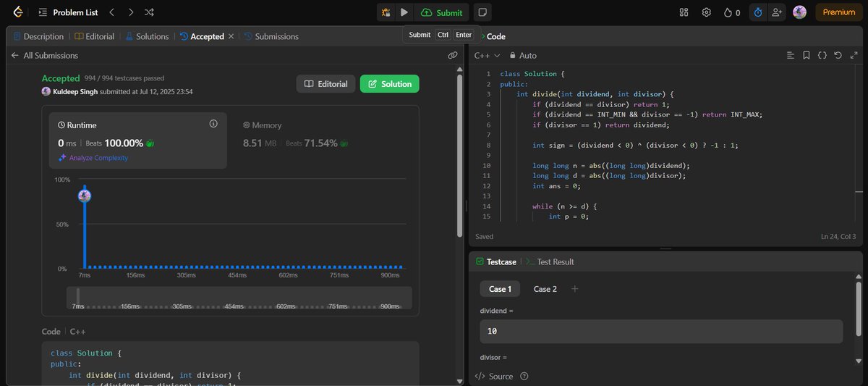Click the debug bug icon
The height and width of the screenshot is (386, 868).
(386, 12)
